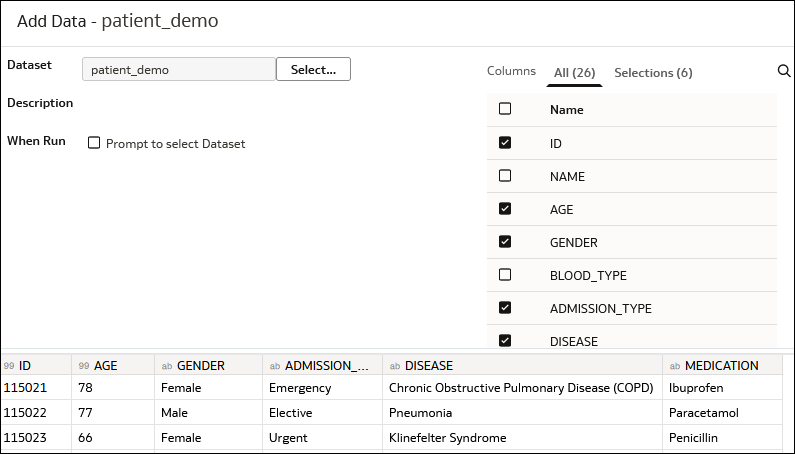This screenshot has width=795, height=454.
Task: Click the text type icon beside DISEASE header
Action: click(x=395, y=366)
